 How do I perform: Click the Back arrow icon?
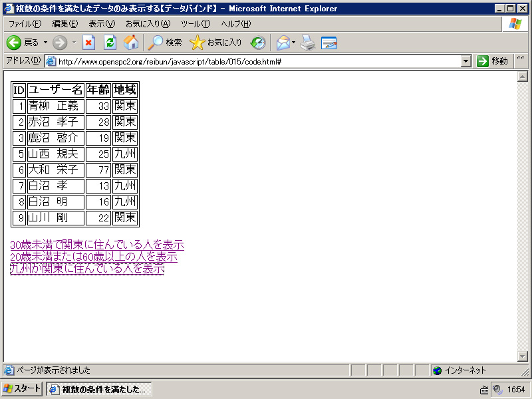pos(14,43)
